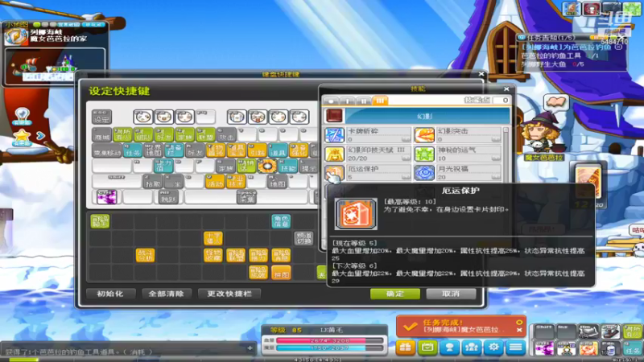644x362 pixels.
Task: Click the 攻击 key on number row
Action: [x=226, y=134]
